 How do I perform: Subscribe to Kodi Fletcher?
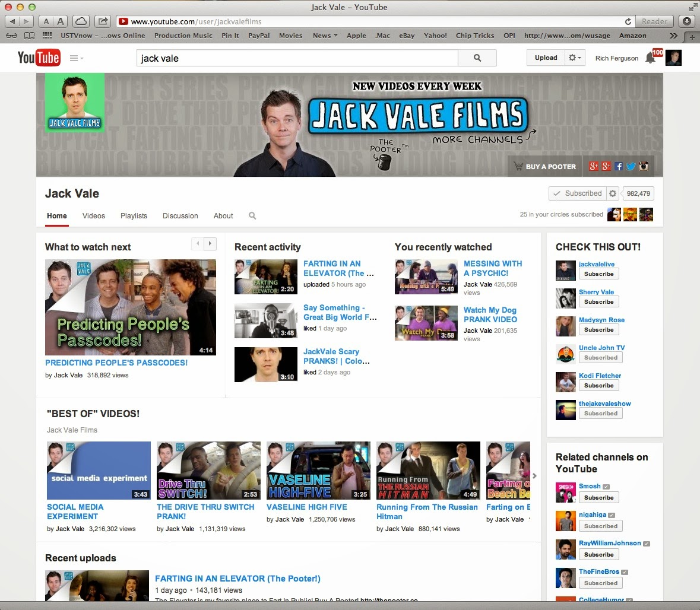click(598, 386)
